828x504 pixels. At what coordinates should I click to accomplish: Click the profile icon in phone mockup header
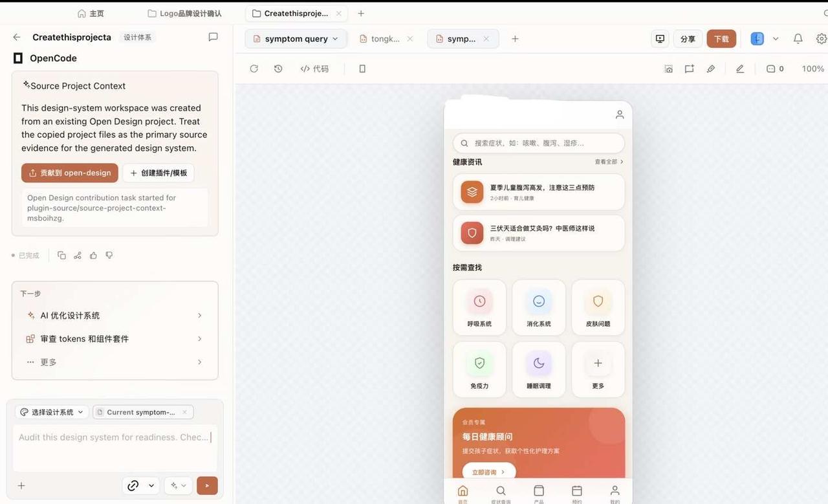pyautogui.click(x=620, y=115)
